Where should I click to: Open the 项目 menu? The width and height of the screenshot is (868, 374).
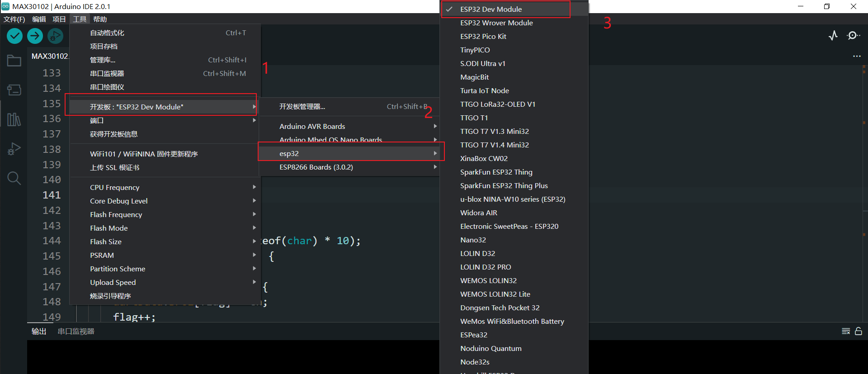pyautogui.click(x=59, y=19)
